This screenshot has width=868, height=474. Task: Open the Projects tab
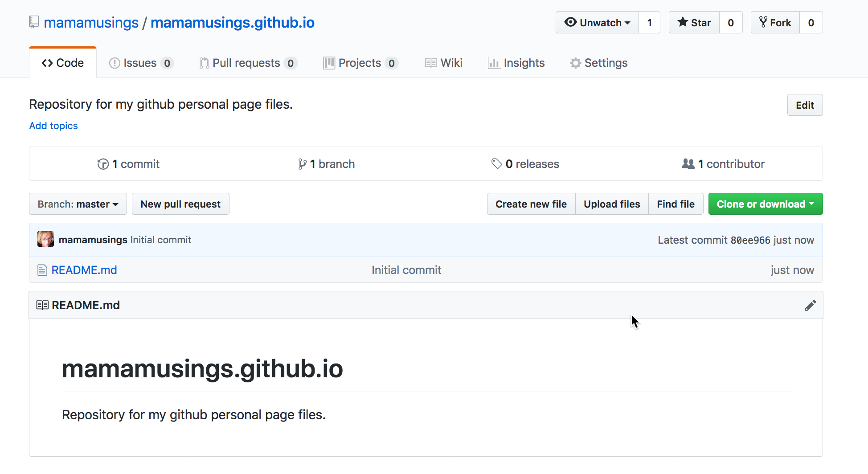360,63
